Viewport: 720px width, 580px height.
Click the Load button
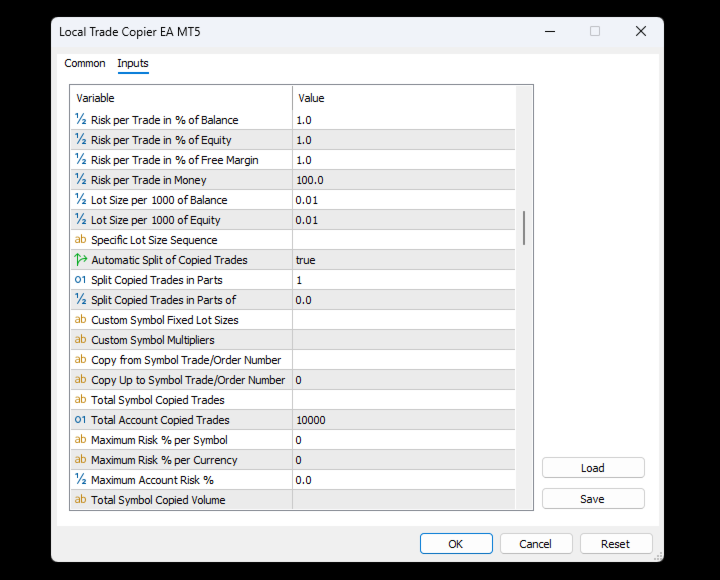(593, 468)
